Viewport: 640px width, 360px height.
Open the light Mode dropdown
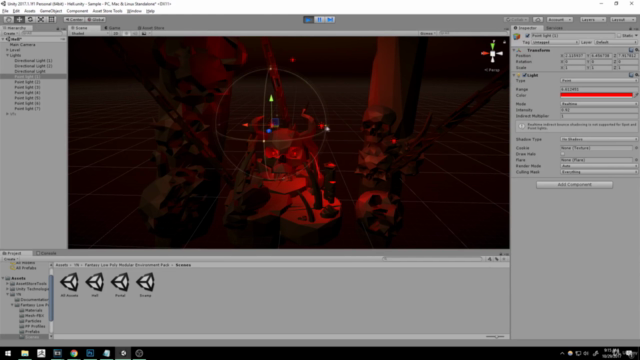click(x=599, y=104)
